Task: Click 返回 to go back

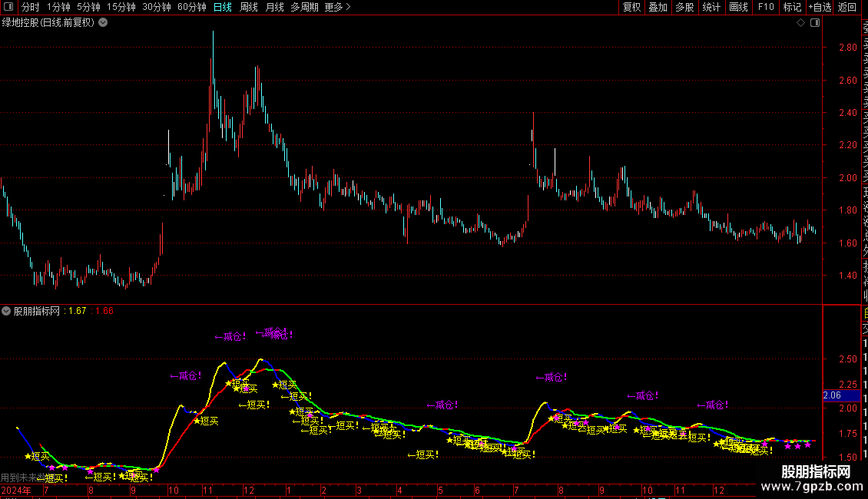Action: pos(847,7)
